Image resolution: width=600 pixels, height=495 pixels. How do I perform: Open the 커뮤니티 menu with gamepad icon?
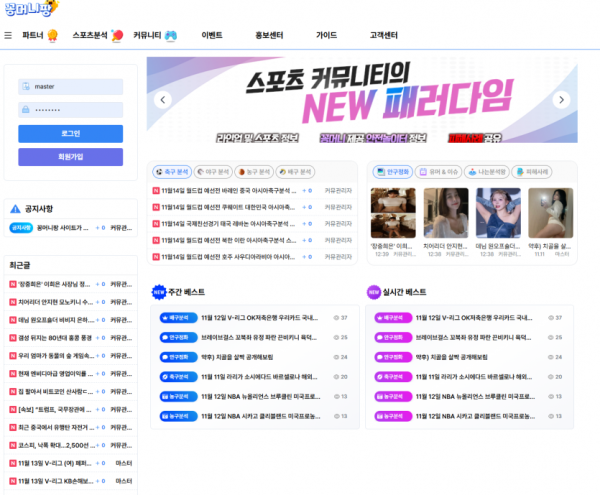click(x=155, y=35)
